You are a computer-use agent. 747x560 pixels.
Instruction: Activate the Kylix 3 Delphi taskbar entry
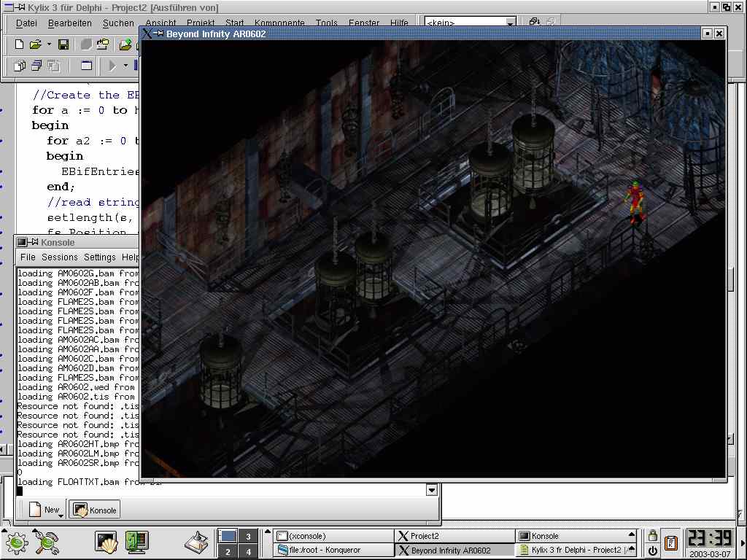(x=575, y=550)
